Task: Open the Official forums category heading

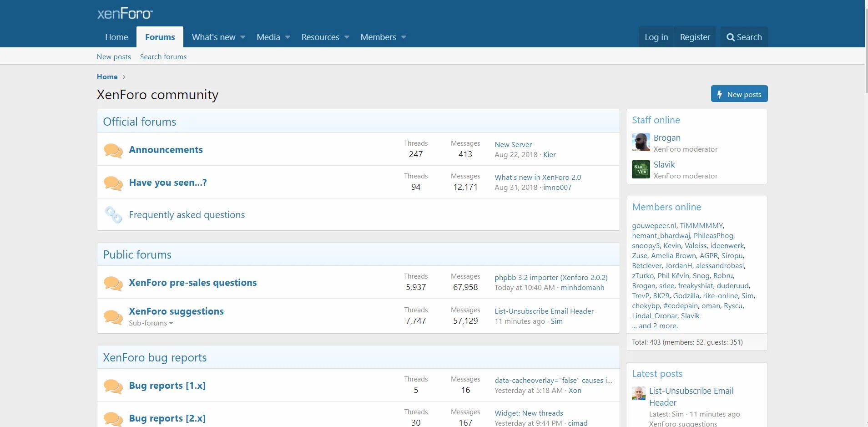Action: coord(139,122)
